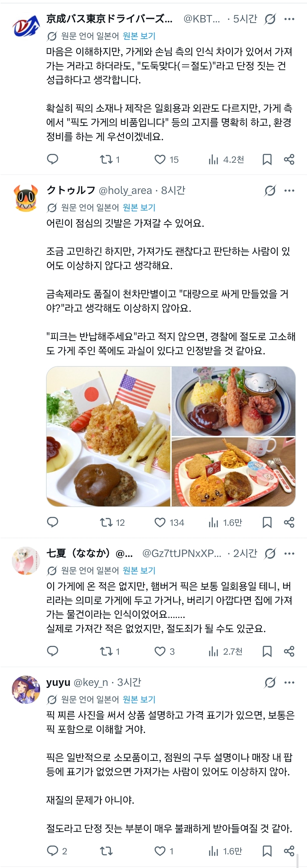Like the 七夏 tweet
This screenshot has width=307, height=868.
(164, 651)
